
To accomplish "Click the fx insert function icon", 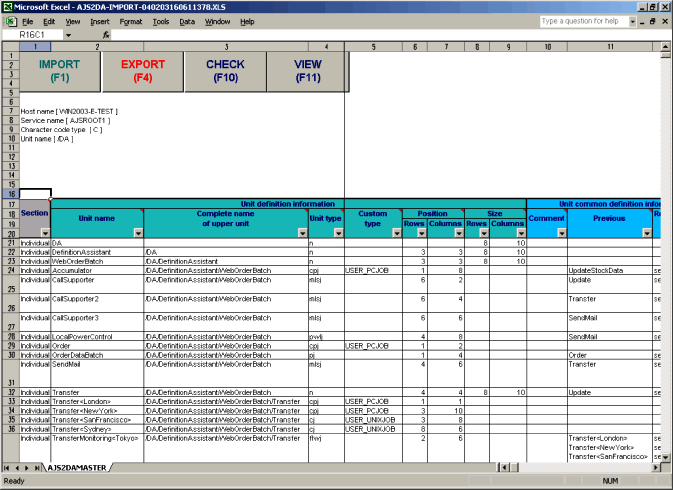I will tap(106, 34).
